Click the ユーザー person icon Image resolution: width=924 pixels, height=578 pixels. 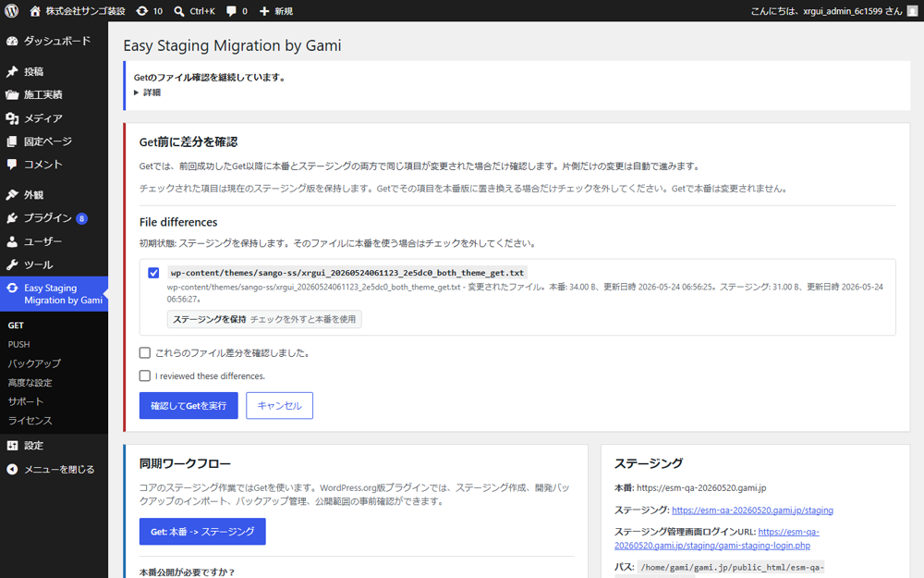[12, 241]
